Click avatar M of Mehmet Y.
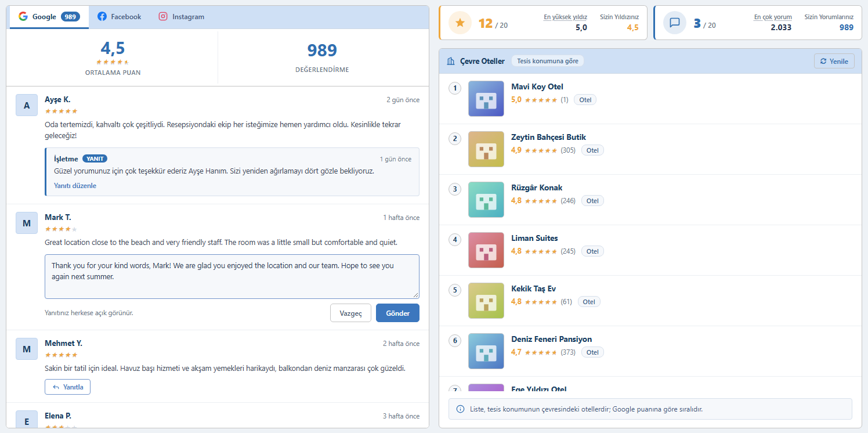The image size is (868, 433). pyautogui.click(x=27, y=349)
